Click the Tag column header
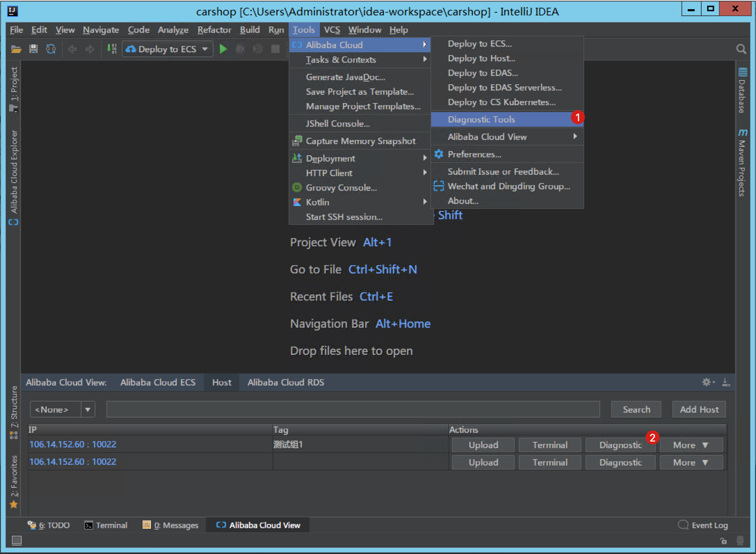Screen dimensions: 756x554 361,429
